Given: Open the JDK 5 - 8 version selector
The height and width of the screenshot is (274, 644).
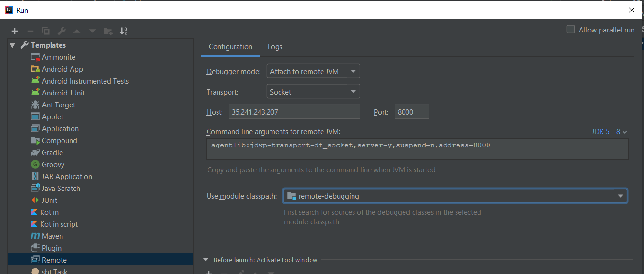Looking at the screenshot, I should point(609,132).
